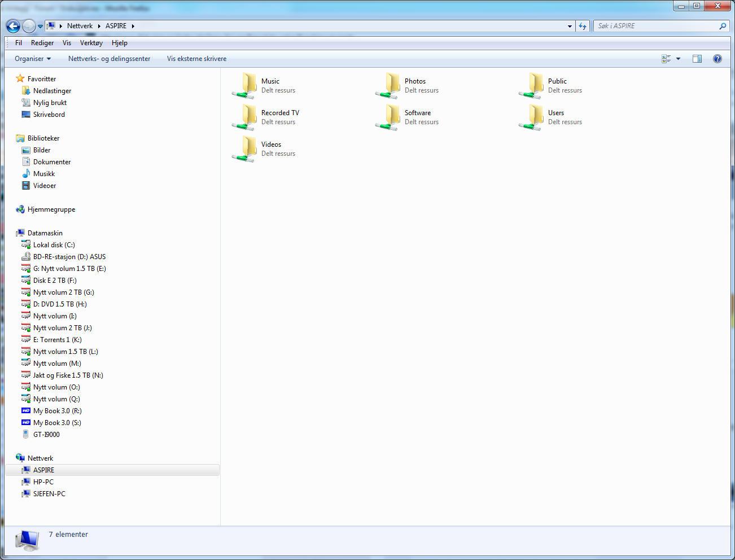Viewport: 735px width, 560px height.
Task: Click the Lokal disk (C:) drive icon
Action: (x=26, y=245)
